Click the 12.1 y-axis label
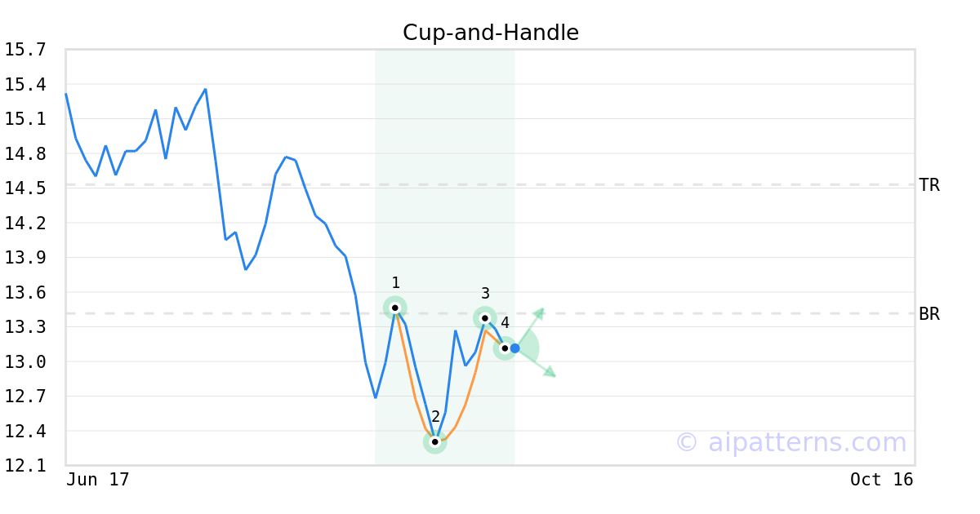The height and width of the screenshot is (514, 980). (25, 466)
